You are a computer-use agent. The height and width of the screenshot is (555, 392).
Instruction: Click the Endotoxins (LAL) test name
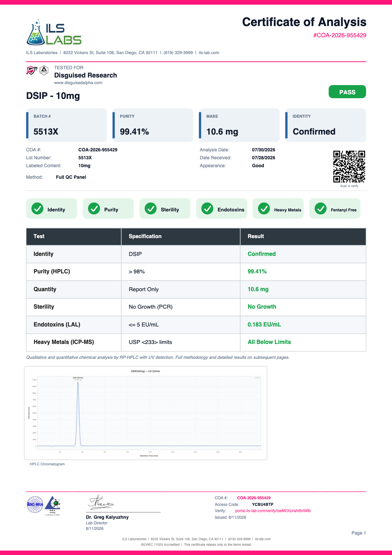57,324
